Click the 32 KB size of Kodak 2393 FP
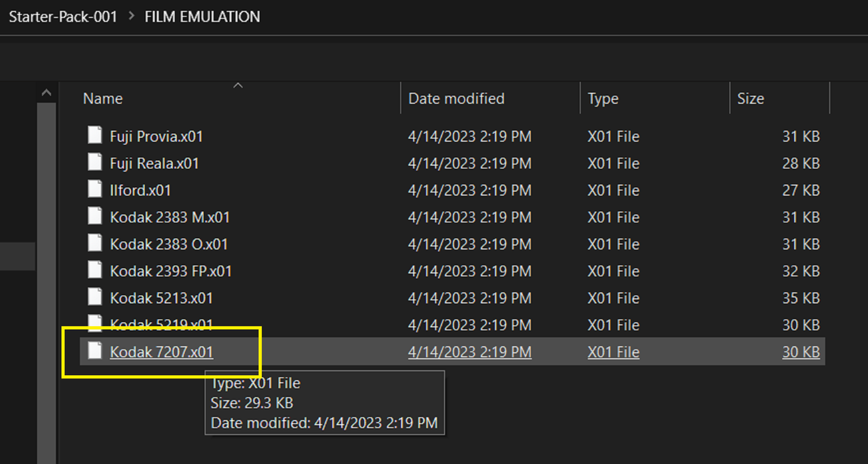The image size is (868, 464). (801, 271)
